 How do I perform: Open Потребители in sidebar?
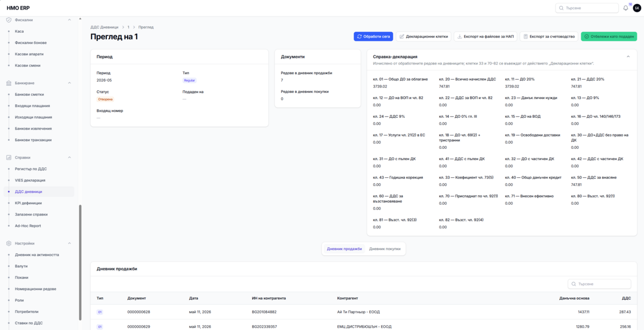(x=39, y=312)
